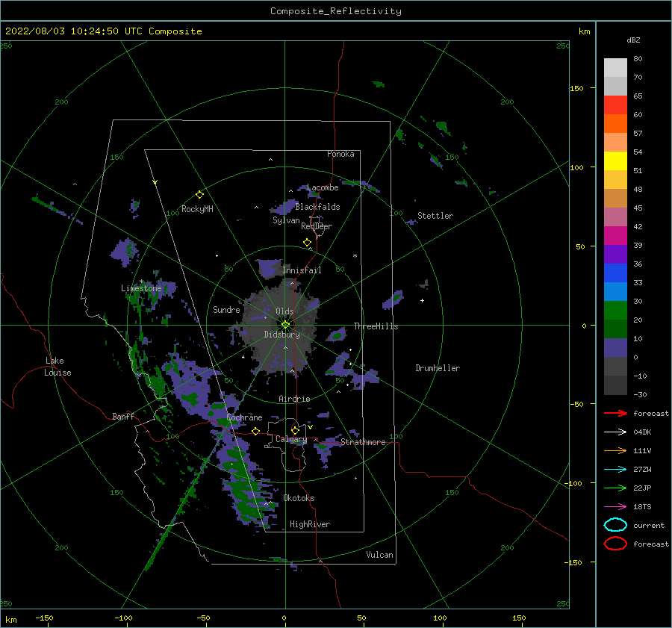Select the Airdrie label
Viewport: 672px width, 628px height.
point(294,399)
